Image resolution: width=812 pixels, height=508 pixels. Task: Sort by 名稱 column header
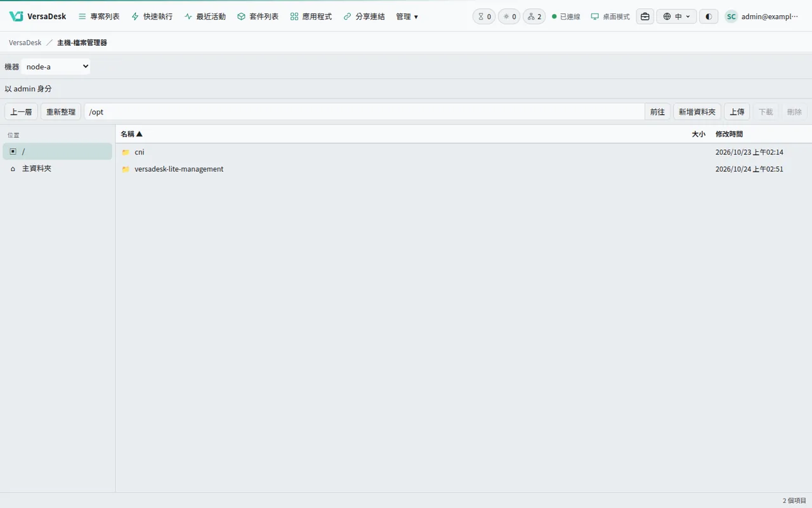click(x=131, y=134)
